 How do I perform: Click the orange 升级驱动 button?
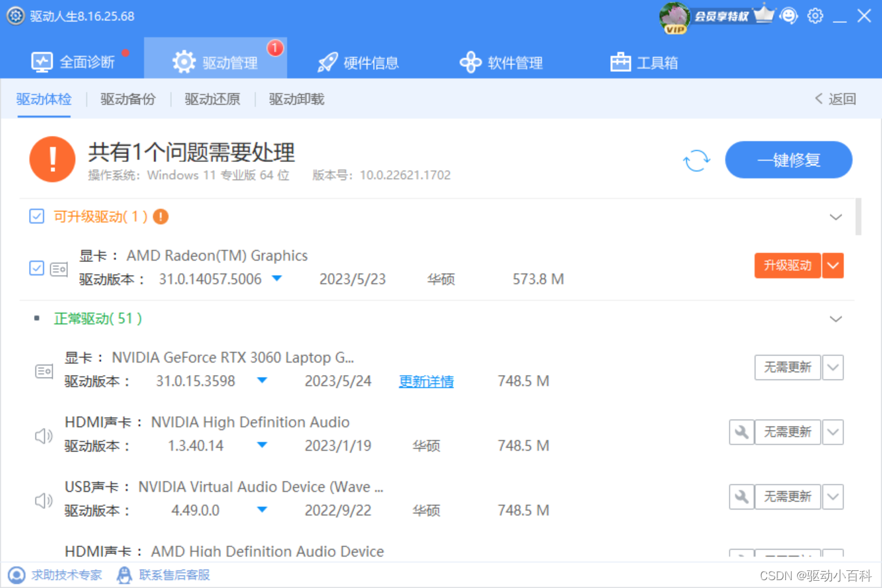(x=788, y=265)
